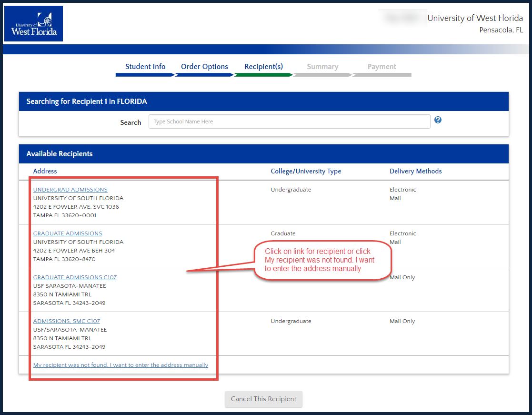This screenshot has width=532, height=415.
Task: Click the College/University Type column header
Action: tap(306, 172)
